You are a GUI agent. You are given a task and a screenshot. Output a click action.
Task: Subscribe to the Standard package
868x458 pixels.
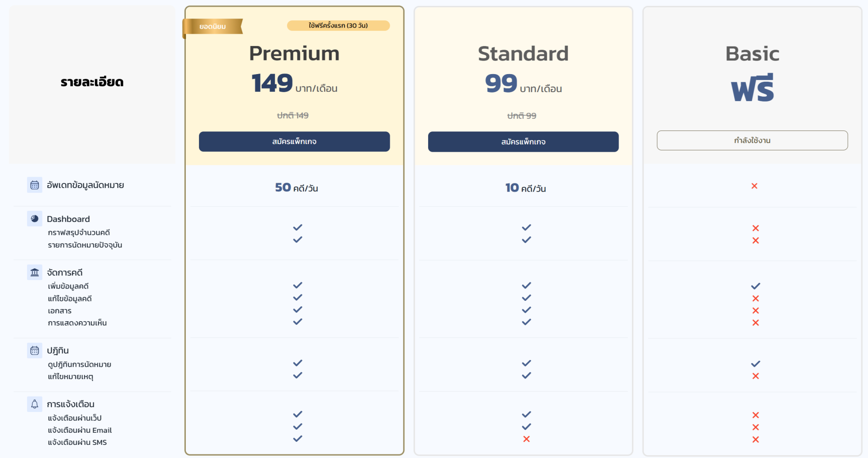pos(523,142)
